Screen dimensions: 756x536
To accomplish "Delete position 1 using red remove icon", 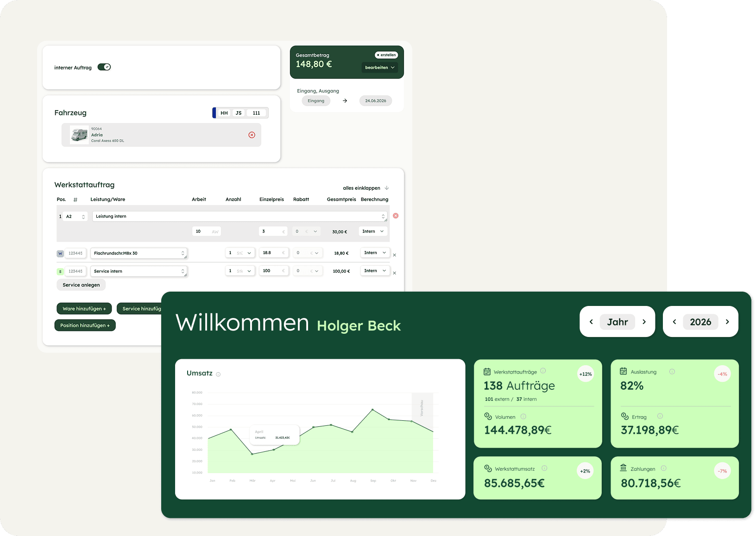I will [396, 216].
